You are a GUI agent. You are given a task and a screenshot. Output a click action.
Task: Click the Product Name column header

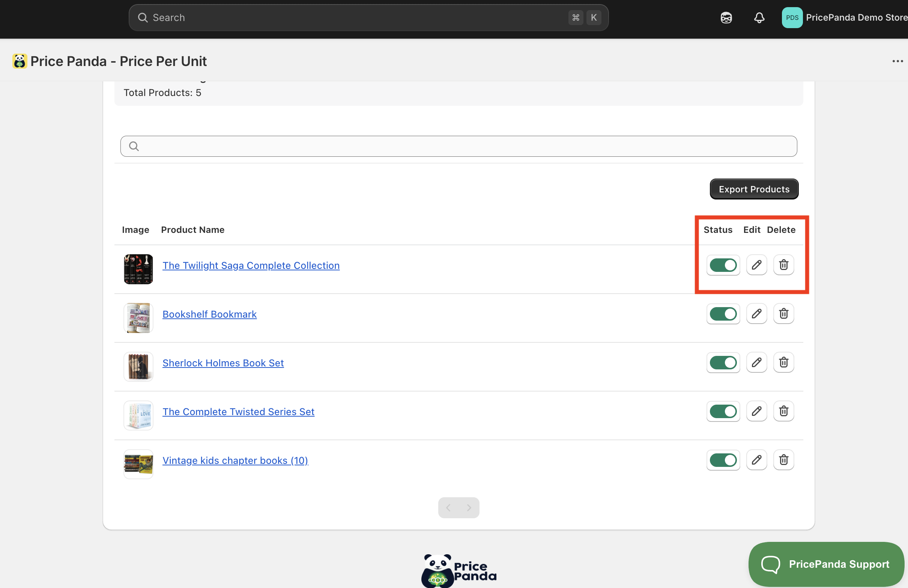pos(192,229)
